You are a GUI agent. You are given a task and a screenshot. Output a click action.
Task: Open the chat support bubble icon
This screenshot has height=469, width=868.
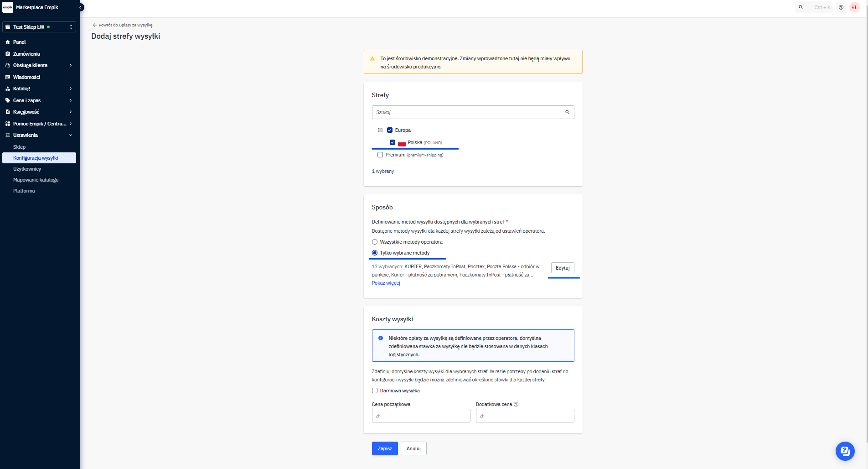click(845, 451)
